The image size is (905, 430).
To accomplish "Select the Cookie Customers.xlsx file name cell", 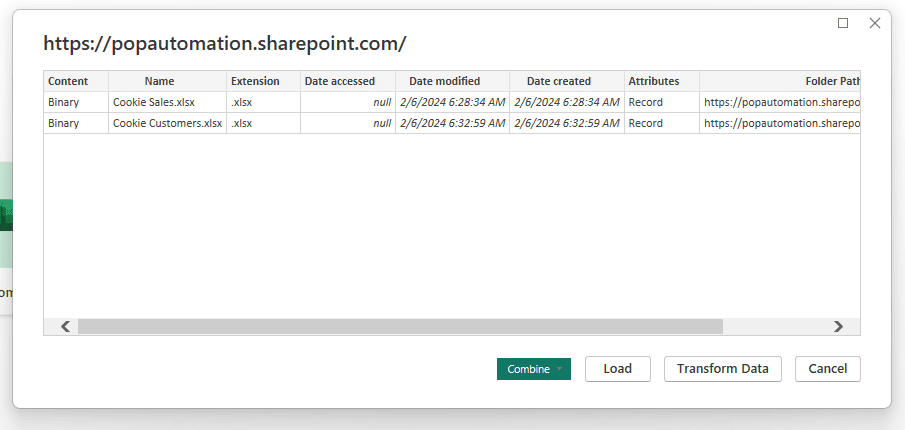I will click(164, 123).
